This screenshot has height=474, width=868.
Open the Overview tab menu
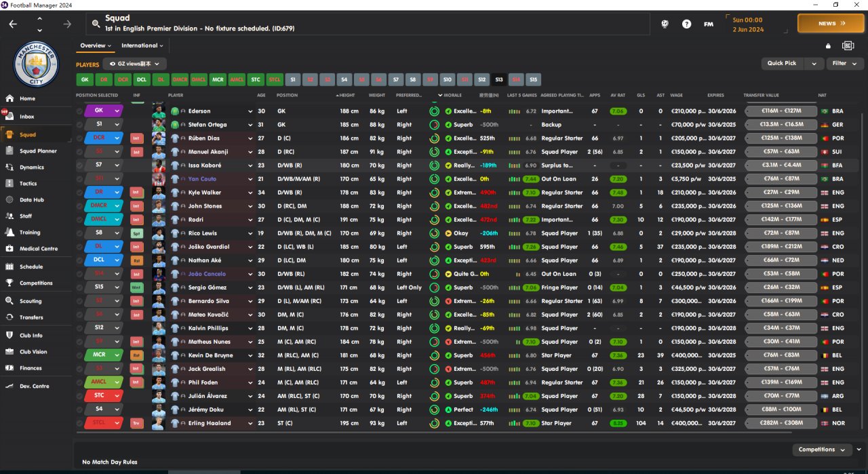point(96,45)
